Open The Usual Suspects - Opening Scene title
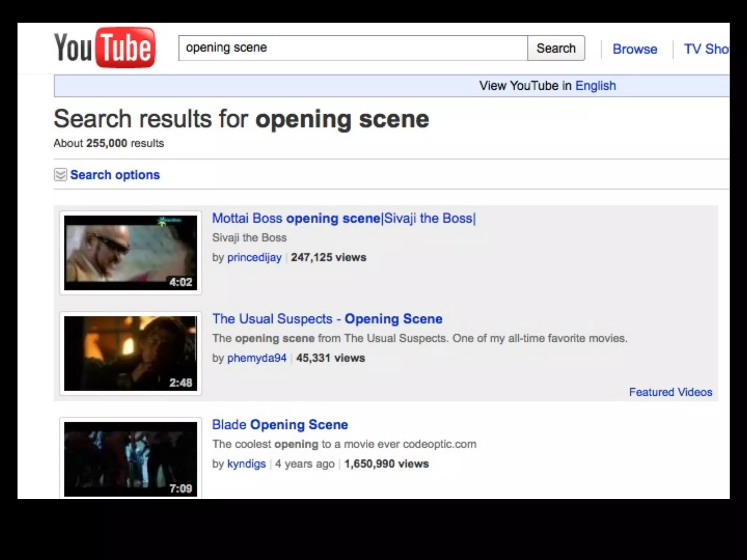Image resolution: width=747 pixels, height=560 pixels. click(327, 319)
